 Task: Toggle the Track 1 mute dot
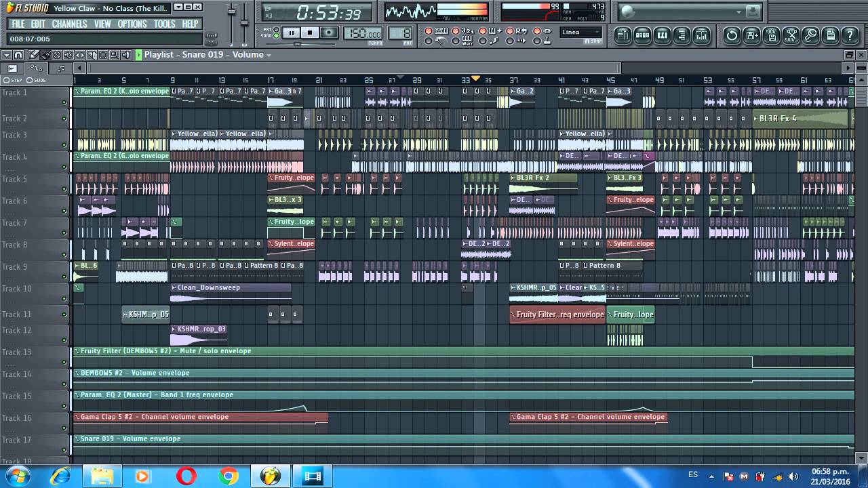click(x=64, y=102)
